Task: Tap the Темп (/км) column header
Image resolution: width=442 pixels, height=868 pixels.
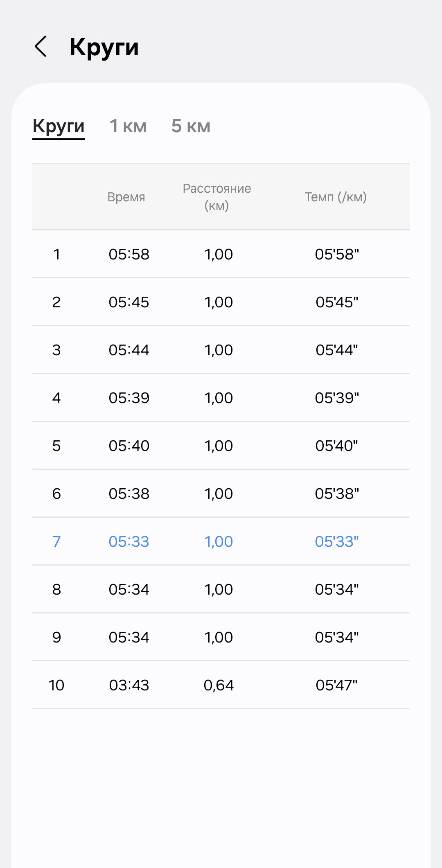Action: (x=336, y=197)
